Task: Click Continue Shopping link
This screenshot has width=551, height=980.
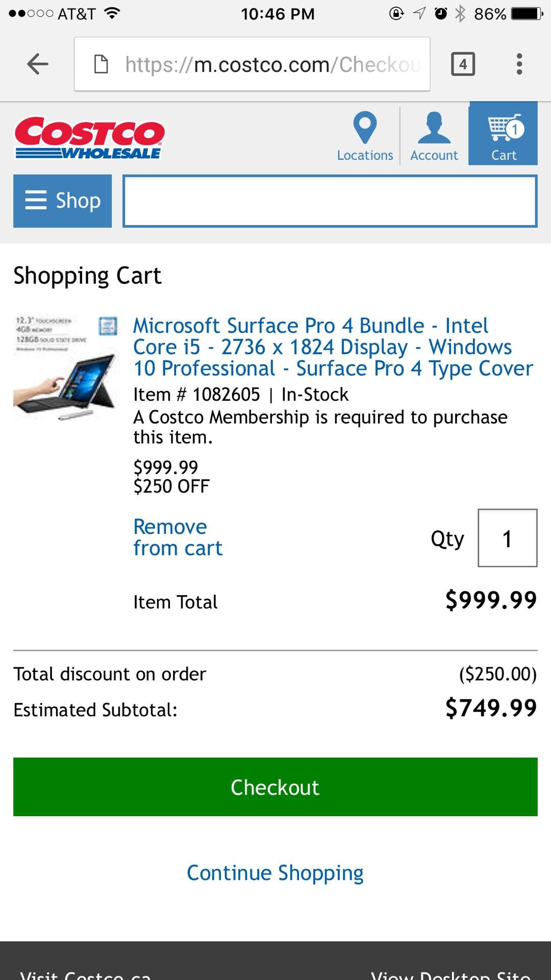Action: coord(275,873)
